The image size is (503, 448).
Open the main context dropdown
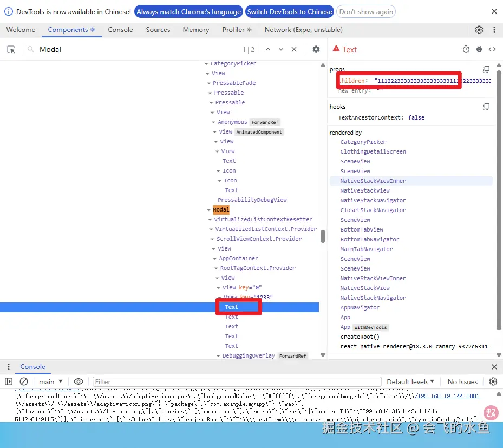[x=51, y=381]
